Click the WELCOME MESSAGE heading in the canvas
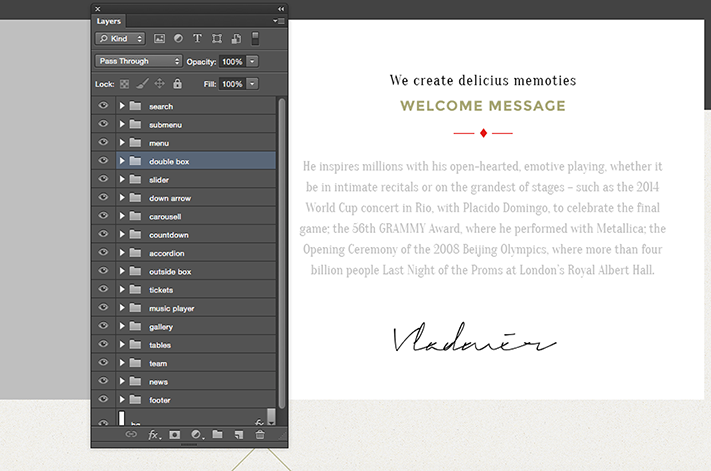Image resolution: width=711 pixels, height=471 pixels. coord(483,106)
